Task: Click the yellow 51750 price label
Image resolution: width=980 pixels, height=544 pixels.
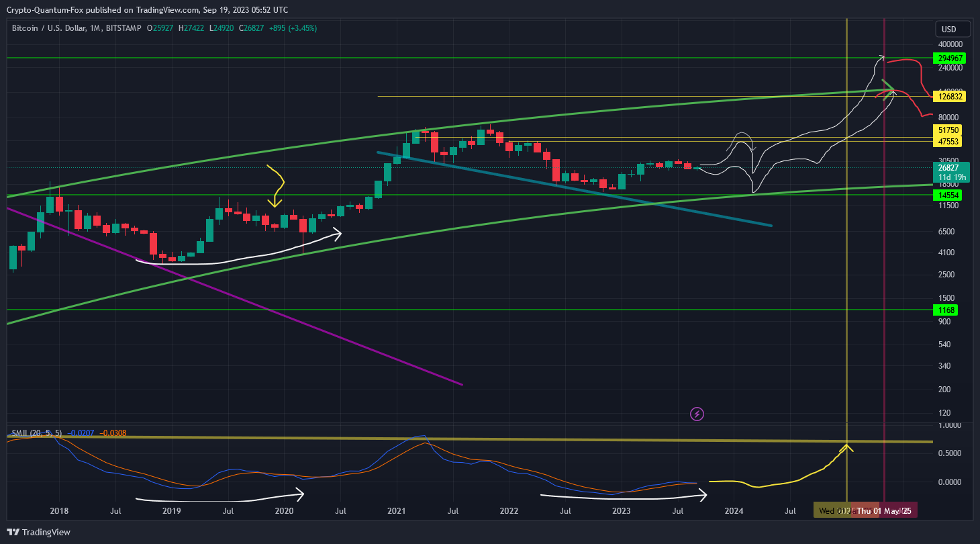Action: click(947, 130)
